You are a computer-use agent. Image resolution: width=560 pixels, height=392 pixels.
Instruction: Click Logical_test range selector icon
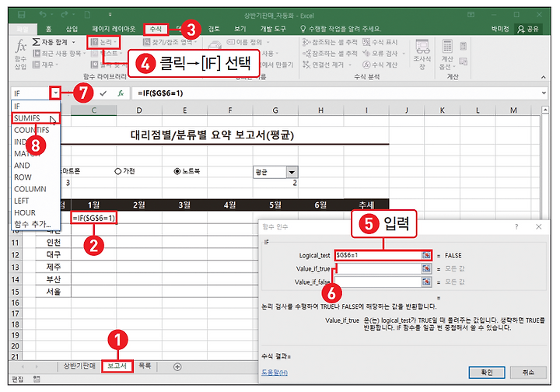pos(426,255)
